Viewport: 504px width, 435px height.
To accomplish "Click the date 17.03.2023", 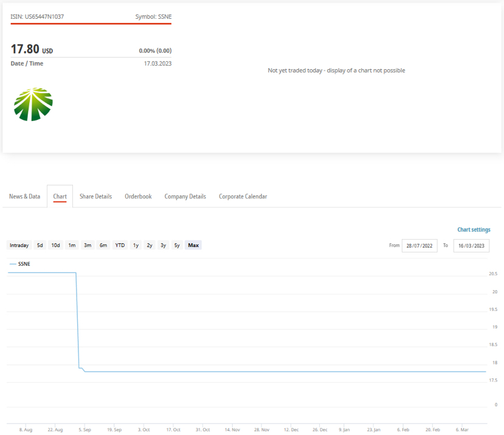I will tap(158, 64).
